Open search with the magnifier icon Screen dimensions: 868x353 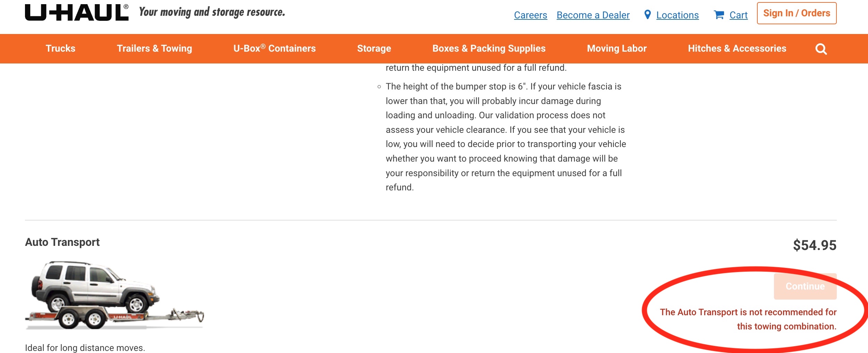coord(821,49)
